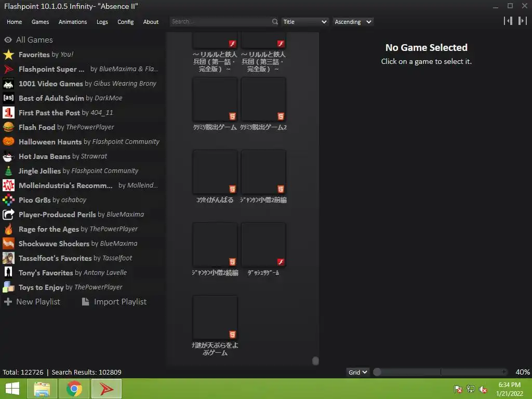Open the Title sort-by dropdown
This screenshot has height=399, width=532.
coord(304,22)
